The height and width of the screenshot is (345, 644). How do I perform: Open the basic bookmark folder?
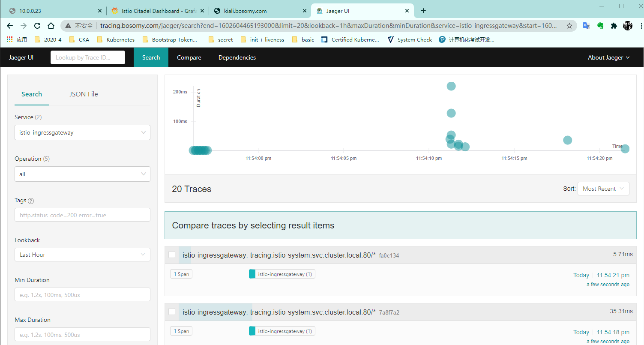(x=303, y=39)
